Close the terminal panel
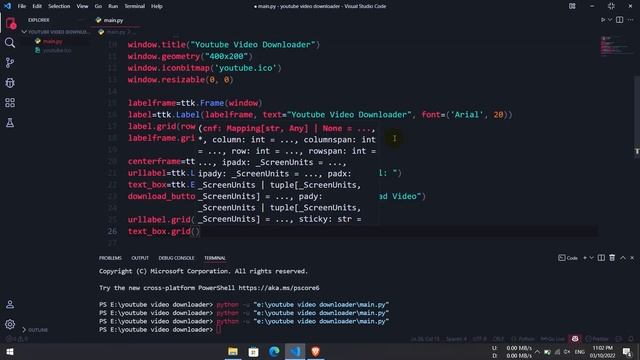Viewport: 640px width, 360px height. click(632, 258)
